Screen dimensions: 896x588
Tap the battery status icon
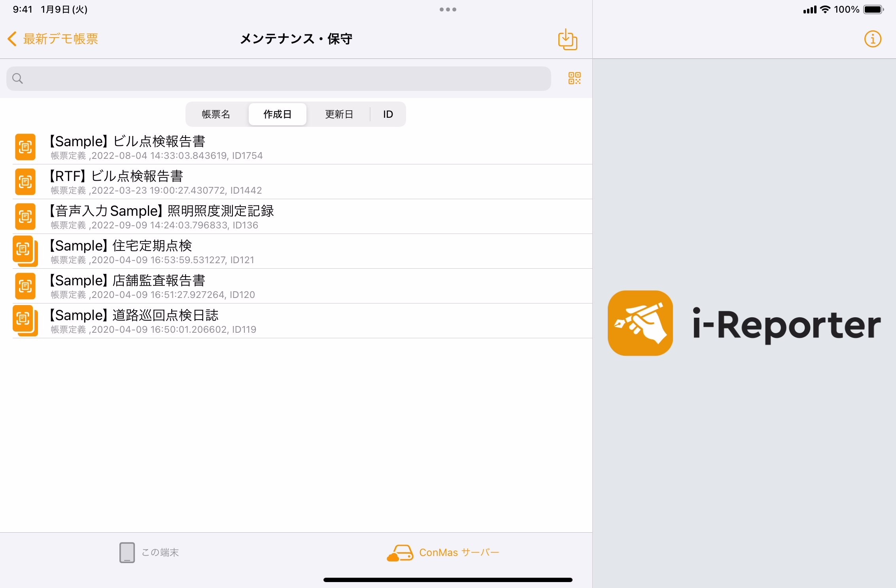873,9
